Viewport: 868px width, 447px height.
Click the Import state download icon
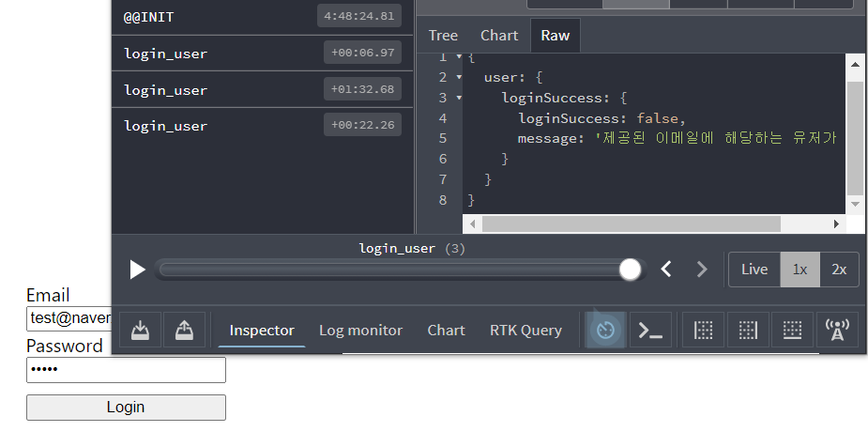click(141, 331)
